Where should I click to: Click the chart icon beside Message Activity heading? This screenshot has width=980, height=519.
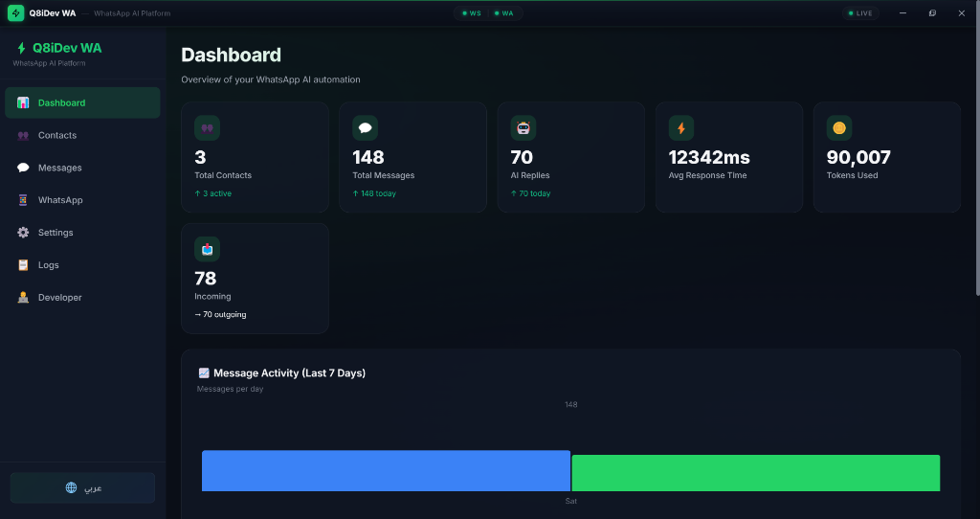tap(204, 372)
